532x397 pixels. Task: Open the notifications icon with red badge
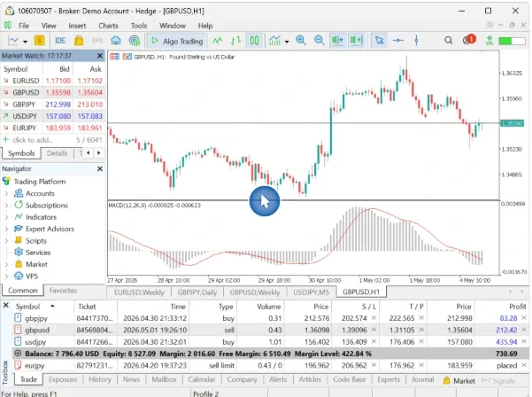tap(468, 40)
